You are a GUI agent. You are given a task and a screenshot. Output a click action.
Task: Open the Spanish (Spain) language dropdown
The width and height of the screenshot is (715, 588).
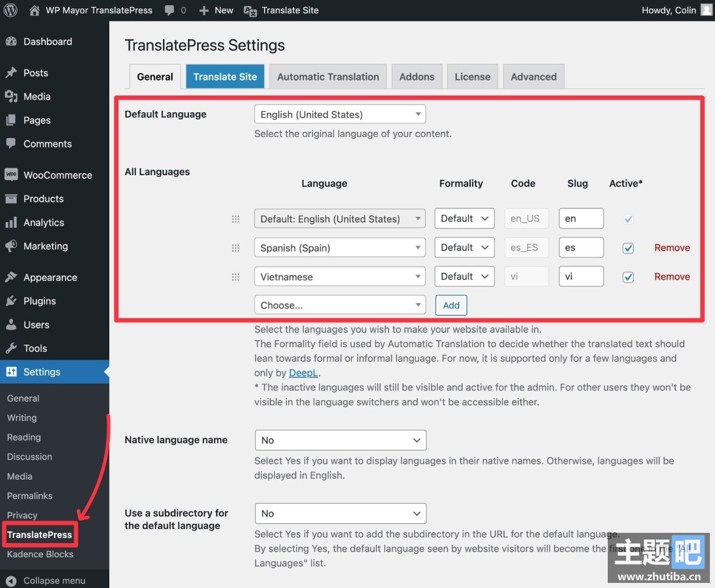point(340,248)
